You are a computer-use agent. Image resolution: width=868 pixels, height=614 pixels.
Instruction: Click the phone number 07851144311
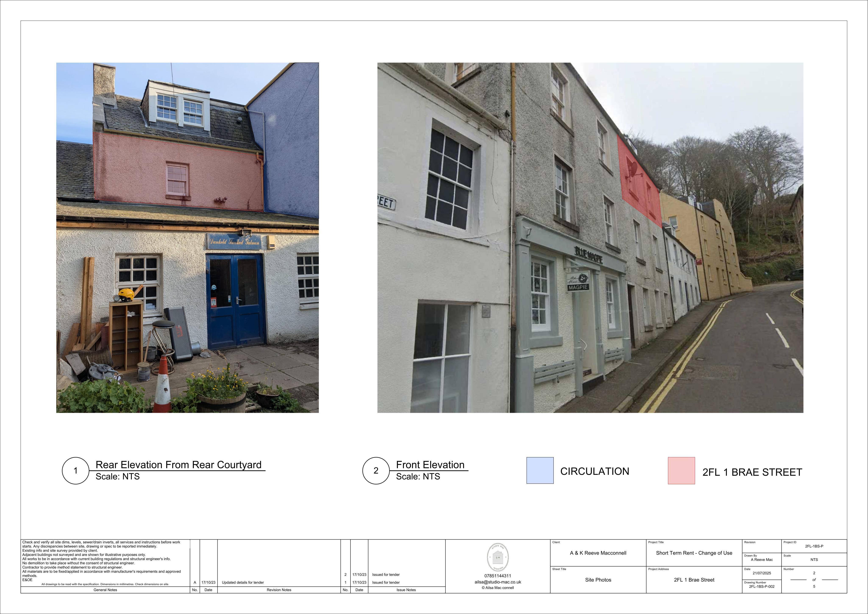498,576
